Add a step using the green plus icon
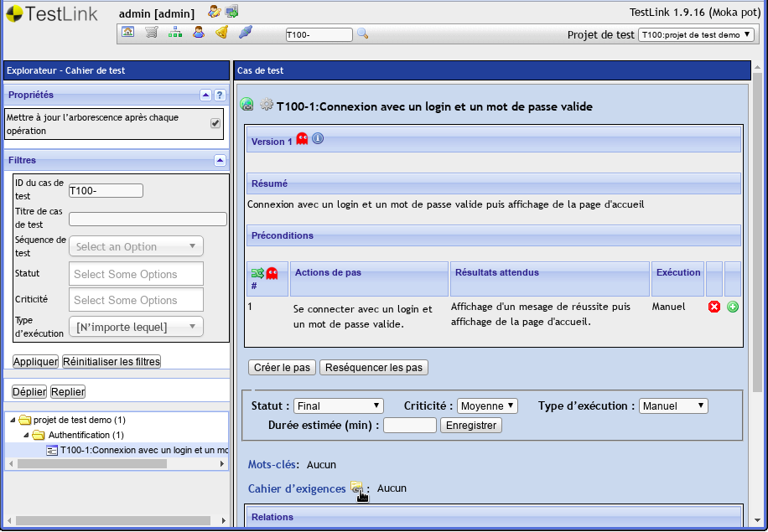Viewport: 768px width, 532px height. (733, 307)
